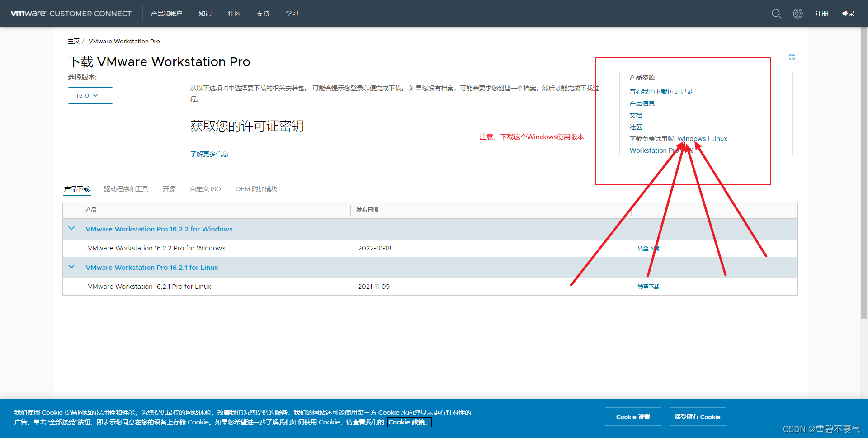Select the 开源 tab
868x438 pixels.
pyautogui.click(x=169, y=189)
